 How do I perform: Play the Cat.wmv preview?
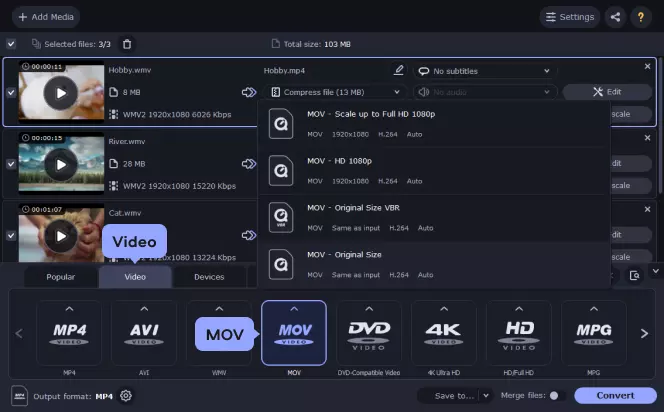61,236
